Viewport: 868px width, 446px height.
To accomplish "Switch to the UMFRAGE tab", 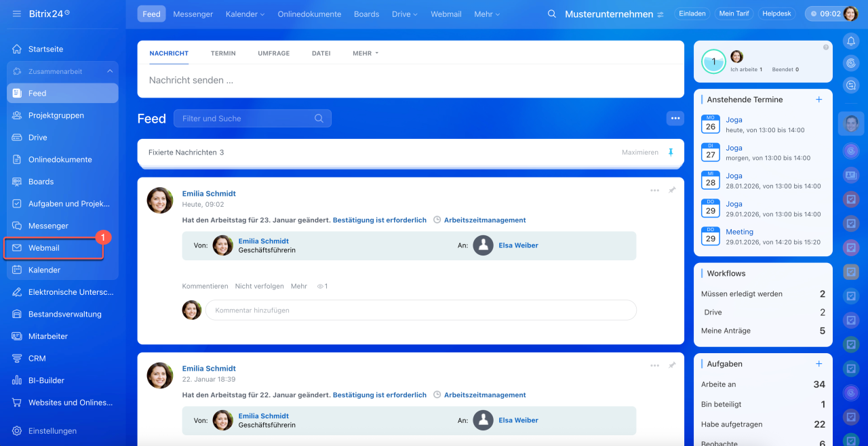I will (273, 53).
